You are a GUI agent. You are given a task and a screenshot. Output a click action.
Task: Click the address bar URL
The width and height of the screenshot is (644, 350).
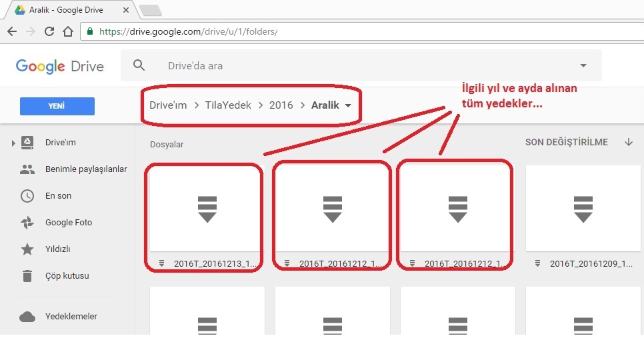pyautogui.click(x=189, y=31)
